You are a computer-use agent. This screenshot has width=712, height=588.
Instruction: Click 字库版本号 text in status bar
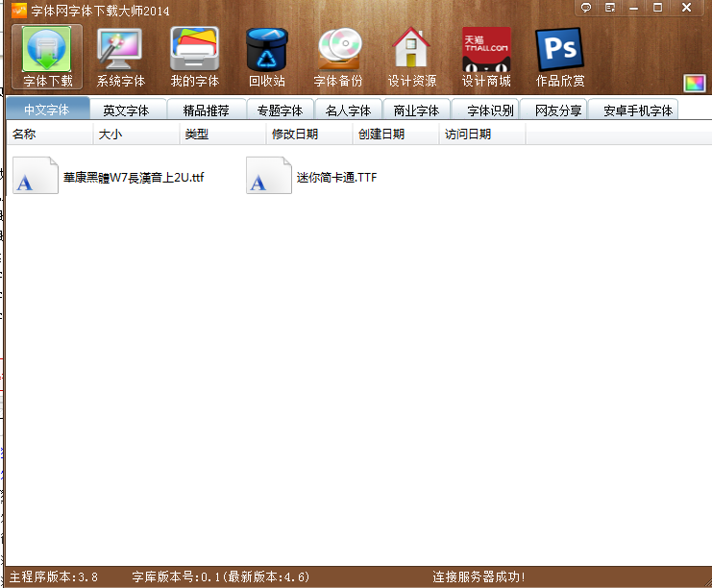(221, 576)
